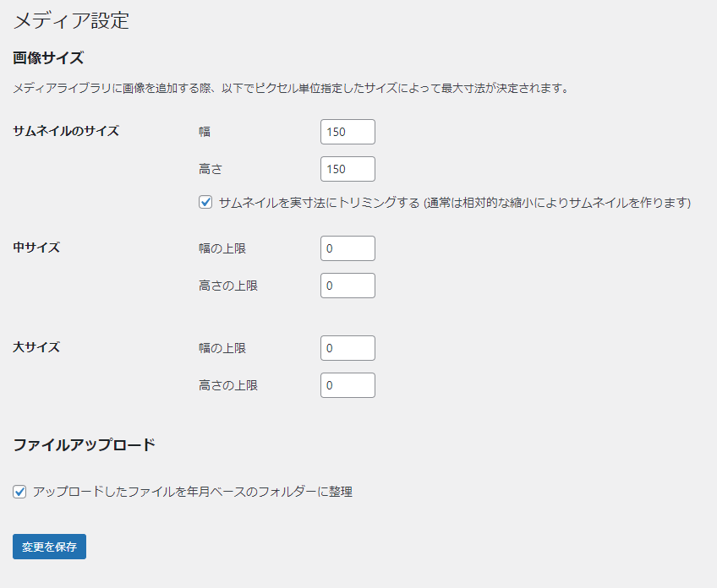Focus the 中サイズ 高さの上限 input

(348, 286)
